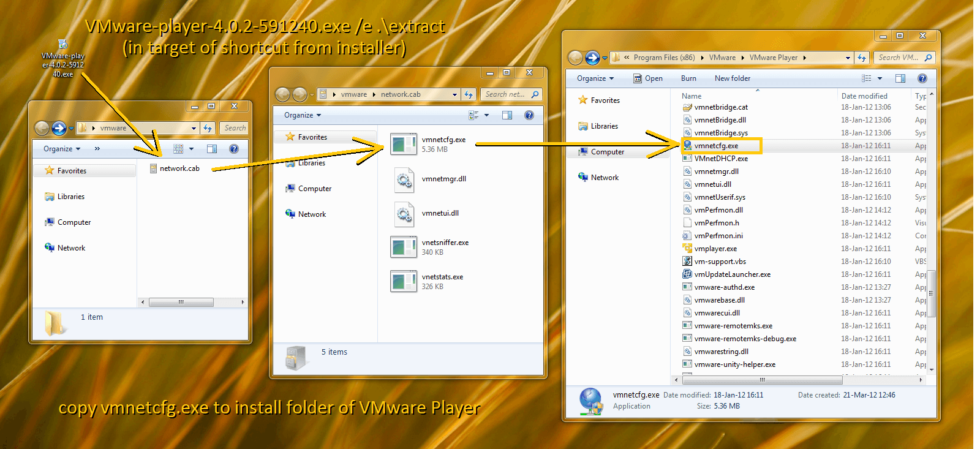Toggle preview pane in network.cab window
The width and height of the screenshot is (980, 449).
pos(507,115)
